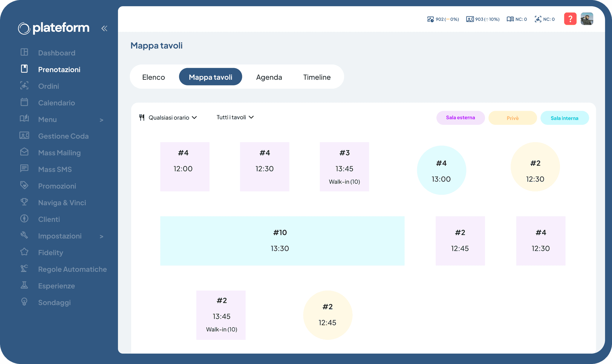The width and height of the screenshot is (612, 364).
Task: Open the Tutti i tavoli dropdown
Action: click(x=235, y=117)
